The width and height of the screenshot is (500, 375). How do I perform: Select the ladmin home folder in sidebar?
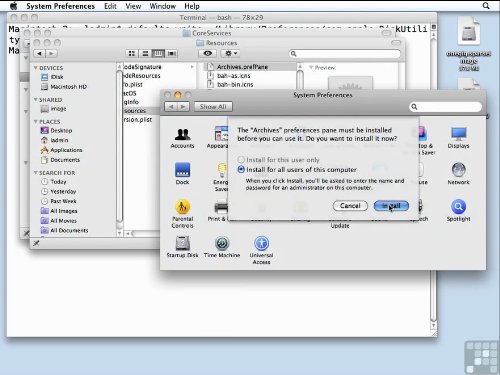(x=54, y=140)
